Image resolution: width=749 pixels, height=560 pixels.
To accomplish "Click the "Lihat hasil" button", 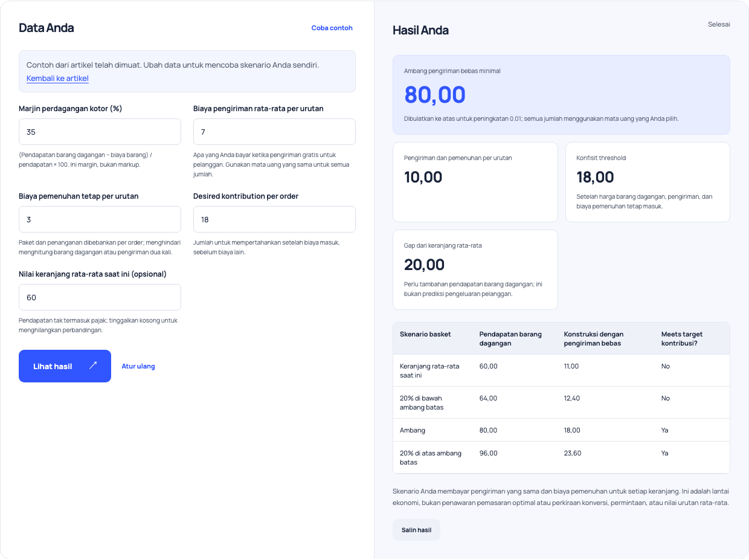I will click(65, 366).
